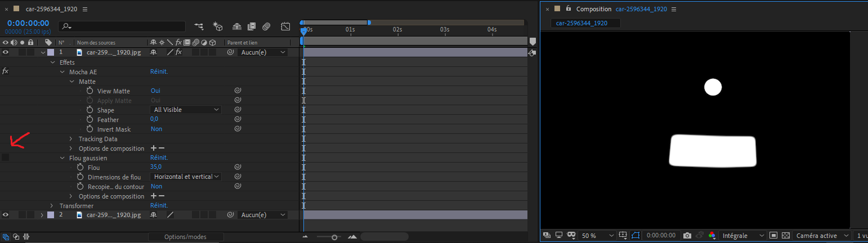Click the Flou stopwatch icon

click(x=80, y=167)
